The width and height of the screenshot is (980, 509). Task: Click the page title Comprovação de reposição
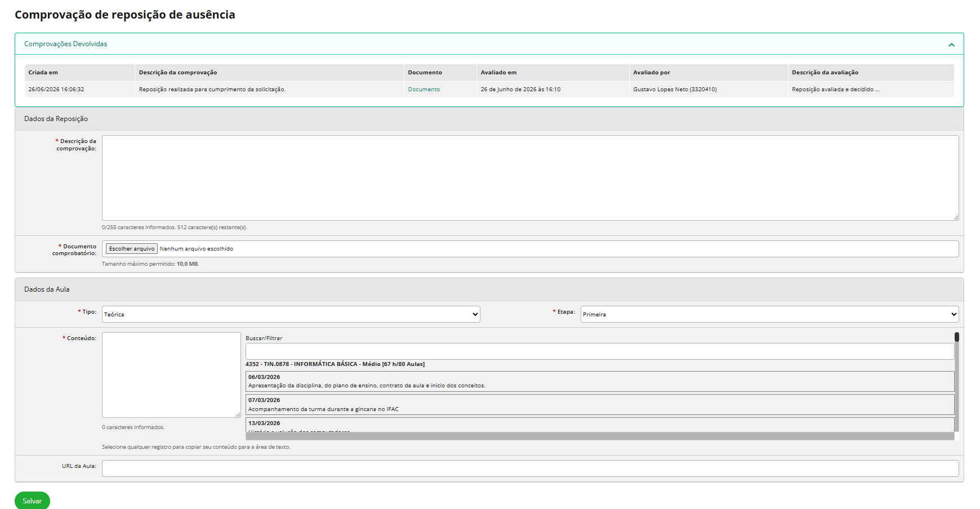click(125, 15)
